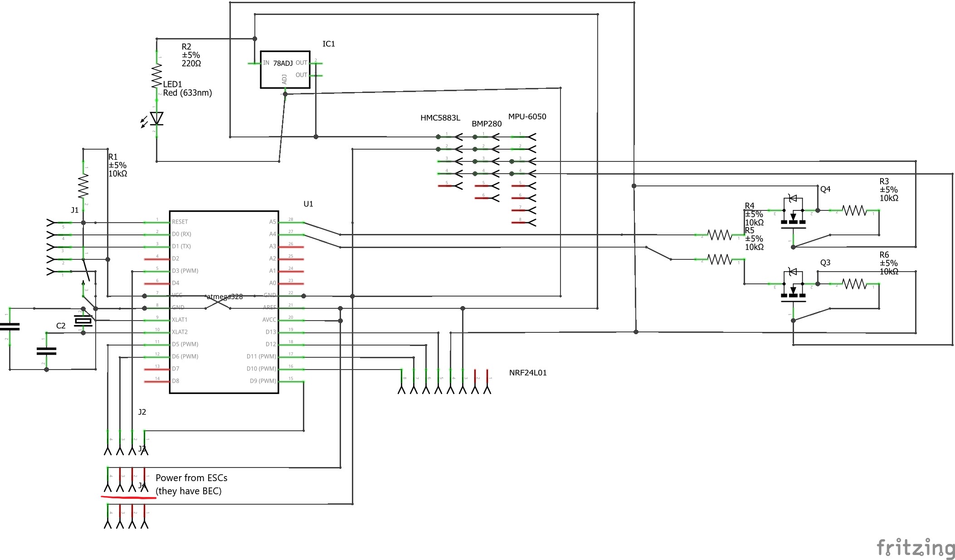955x560 pixels.
Task: Select the R3 10kΩ resistor symbol
Action: coord(854,210)
